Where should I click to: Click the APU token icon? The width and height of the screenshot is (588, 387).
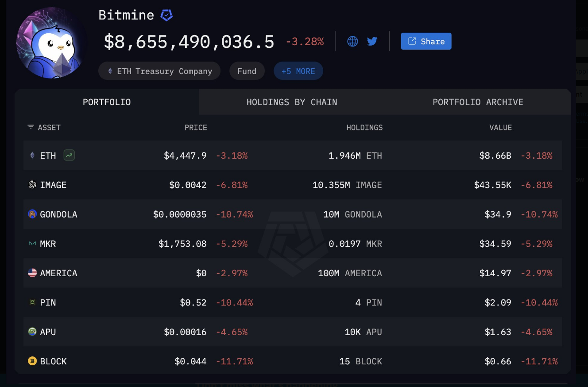tap(32, 332)
